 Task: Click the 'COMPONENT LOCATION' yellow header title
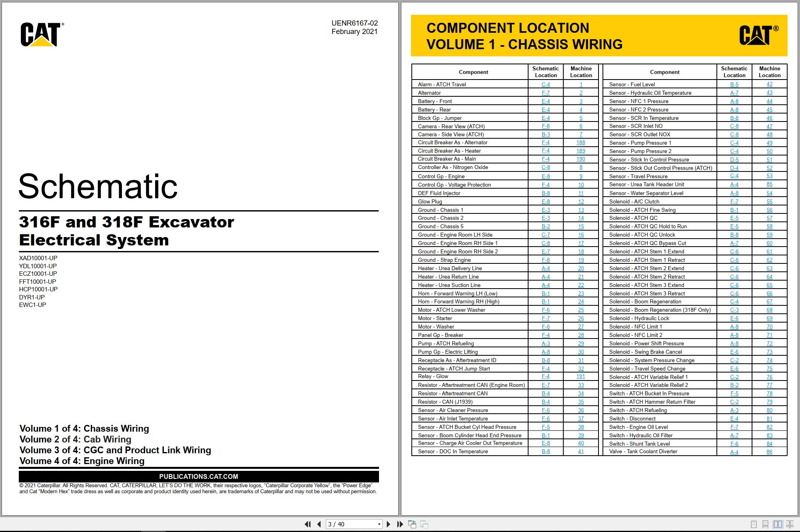coord(508,28)
